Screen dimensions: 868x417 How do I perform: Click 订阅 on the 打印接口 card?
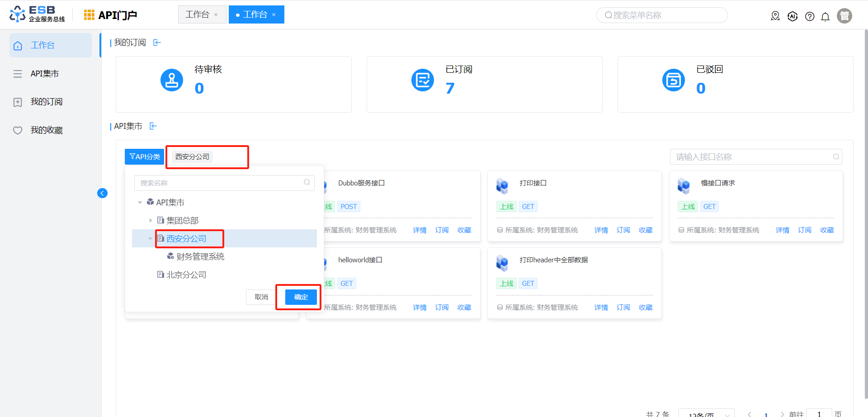[x=623, y=230]
